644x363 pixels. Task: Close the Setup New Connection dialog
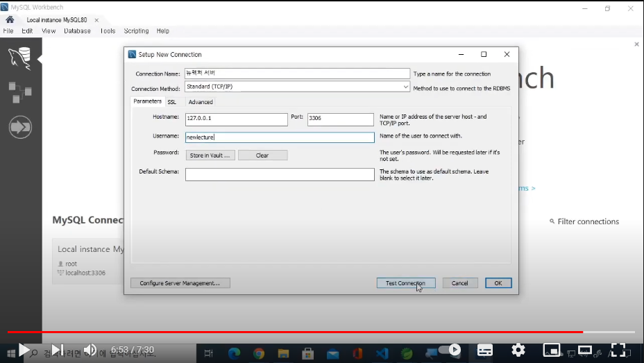coord(507,54)
